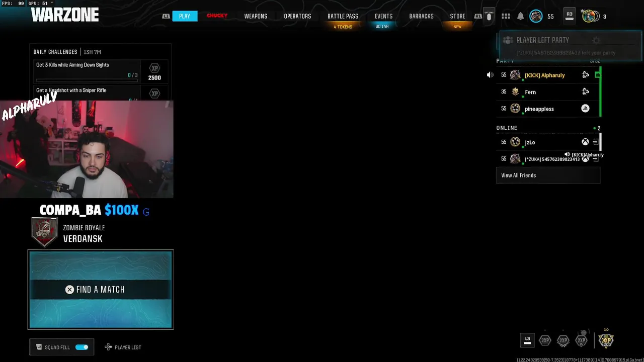The height and width of the screenshot is (362, 644).
Task: Open the BARRACKS tab
Action: click(421, 16)
